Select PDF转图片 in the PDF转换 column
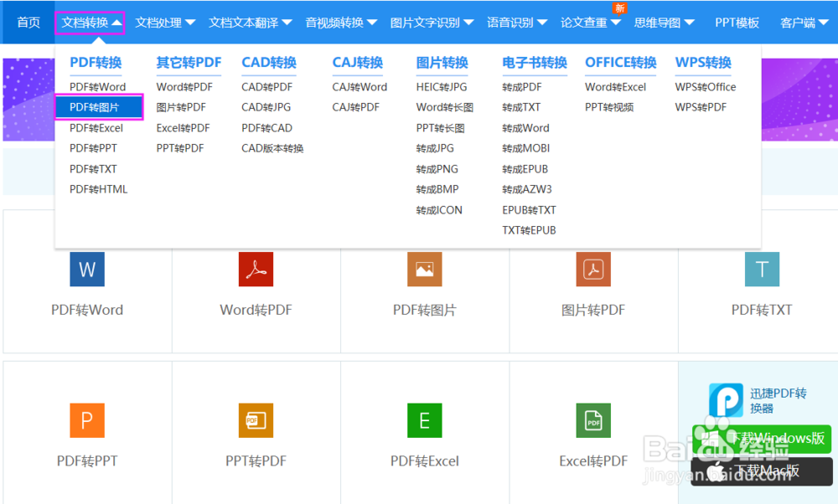838x504 pixels. point(99,107)
